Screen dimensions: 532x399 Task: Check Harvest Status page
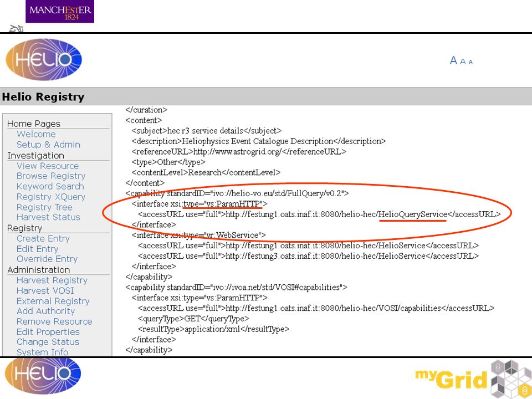48,217
